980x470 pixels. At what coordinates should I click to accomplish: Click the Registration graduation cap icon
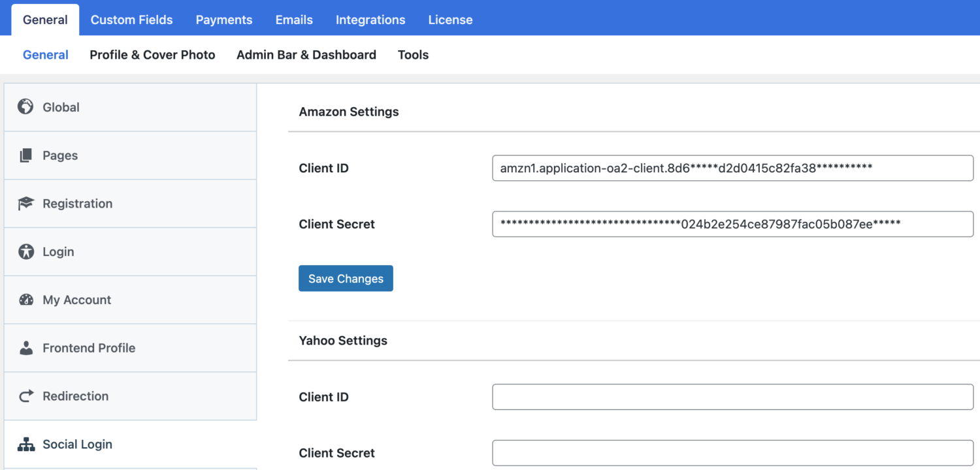[x=25, y=204]
